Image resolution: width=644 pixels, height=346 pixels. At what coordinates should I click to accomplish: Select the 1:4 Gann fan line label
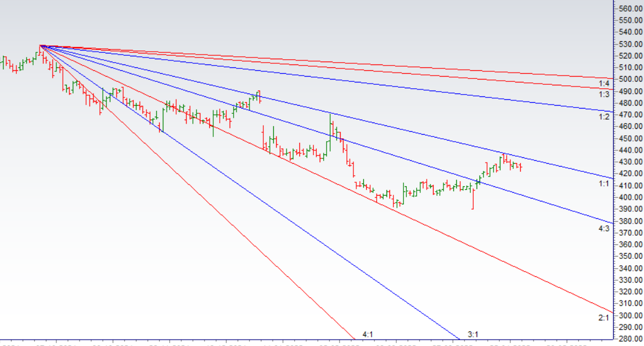pyautogui.click(x=603, y=84)
